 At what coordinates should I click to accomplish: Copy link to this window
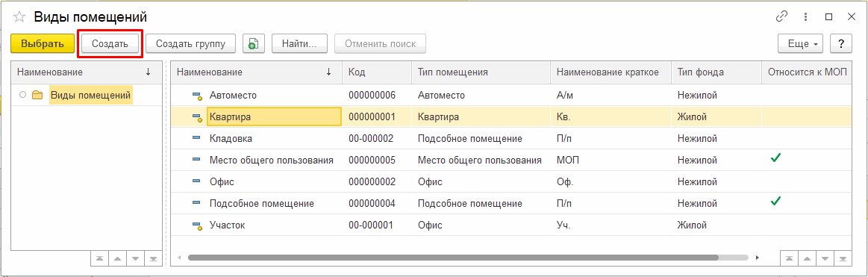coord(781,17)
